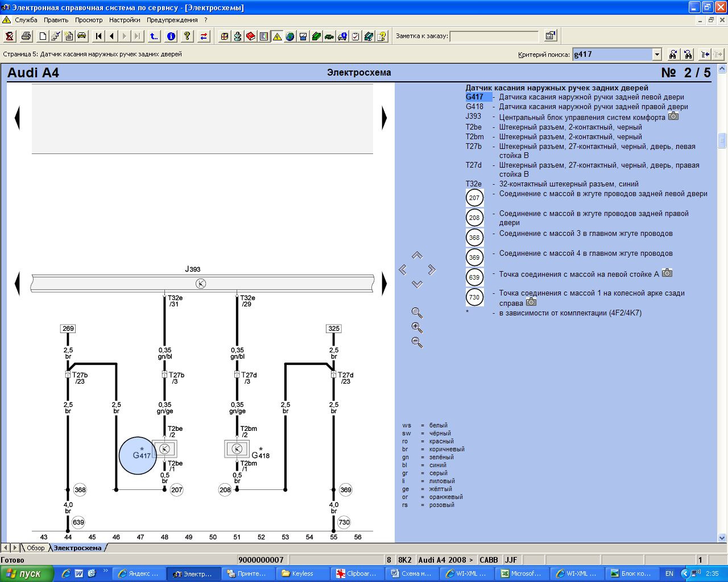Image resolution: width=728 pixels, height=582 pixels.
Task: Click the order note input field
Action: (x=494, y=36)
